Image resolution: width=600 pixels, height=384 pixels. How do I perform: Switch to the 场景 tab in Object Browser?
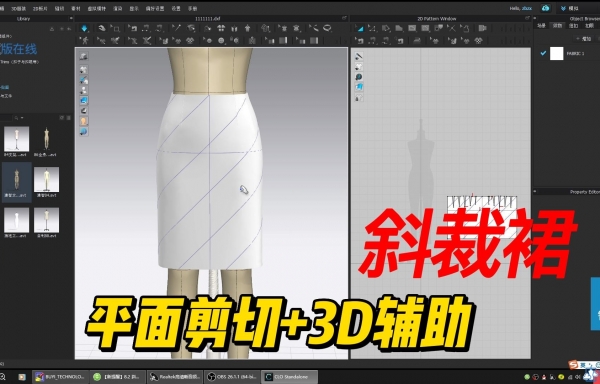(x=541, y=26)
